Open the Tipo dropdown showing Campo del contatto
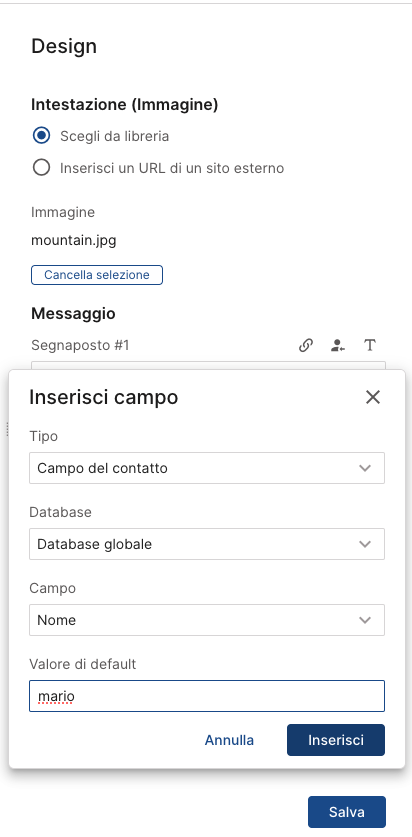Viewport: 412px width, 837px height. click(x=207, y=468)
